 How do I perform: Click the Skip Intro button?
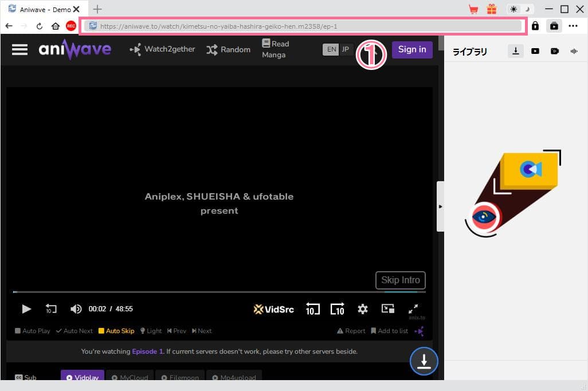(x=401, y=280)
